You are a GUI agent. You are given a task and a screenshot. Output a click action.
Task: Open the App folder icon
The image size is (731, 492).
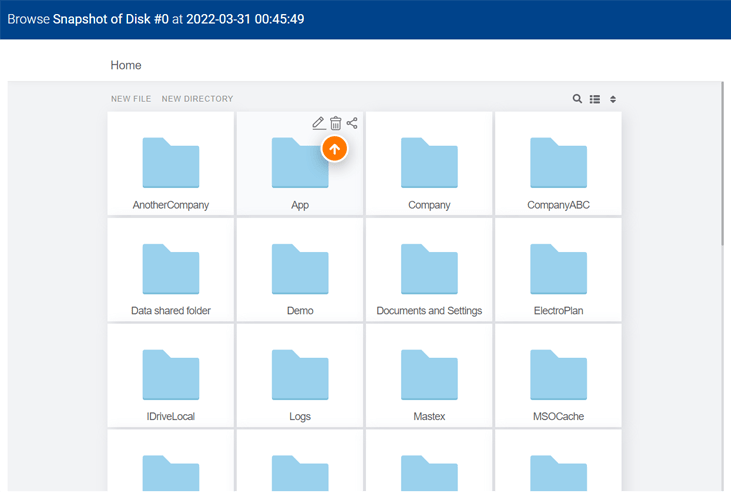tap(300, 163)
